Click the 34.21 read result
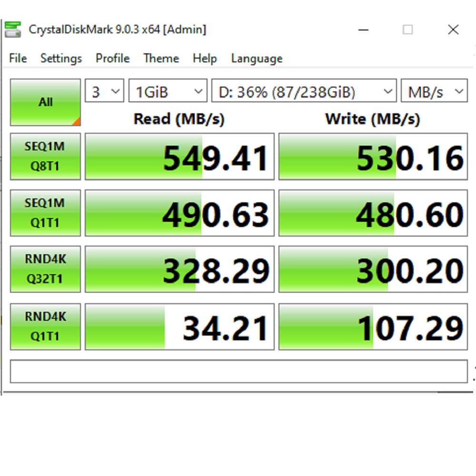 coord(179,327)
